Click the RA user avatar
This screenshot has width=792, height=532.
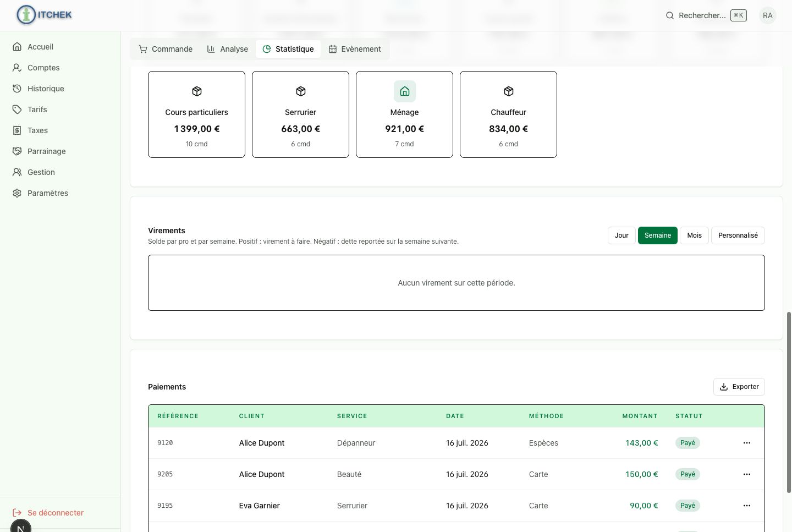point(768,15)
